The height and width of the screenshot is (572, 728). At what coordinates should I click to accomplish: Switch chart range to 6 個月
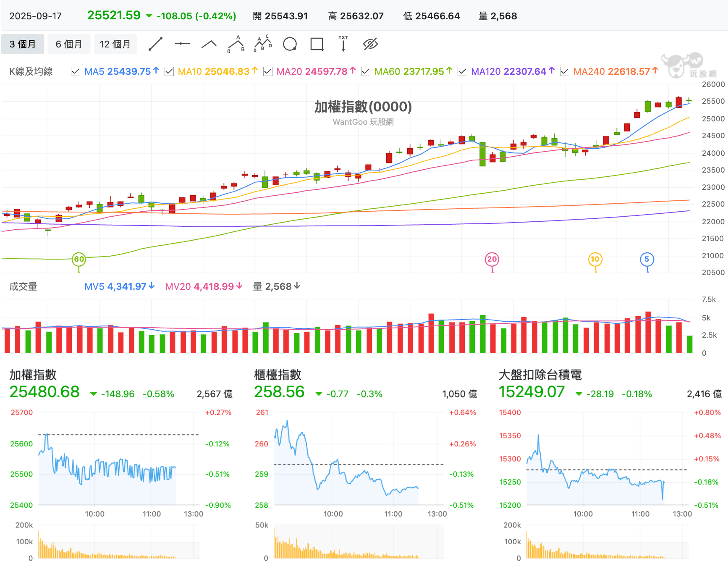[x=69, y=44]
